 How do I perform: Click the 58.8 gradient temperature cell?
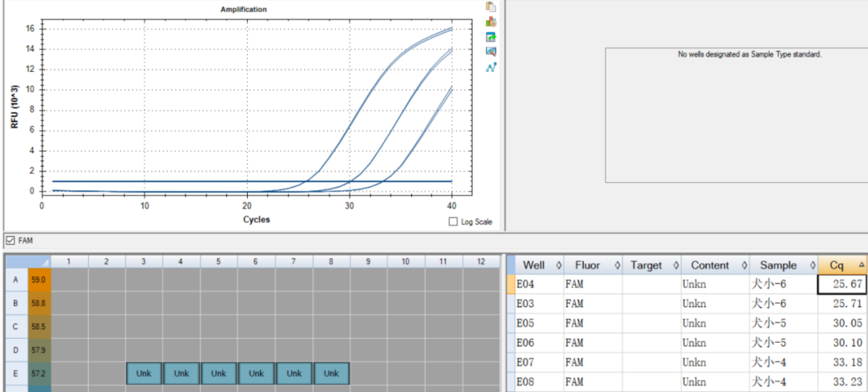pos(39,303)
